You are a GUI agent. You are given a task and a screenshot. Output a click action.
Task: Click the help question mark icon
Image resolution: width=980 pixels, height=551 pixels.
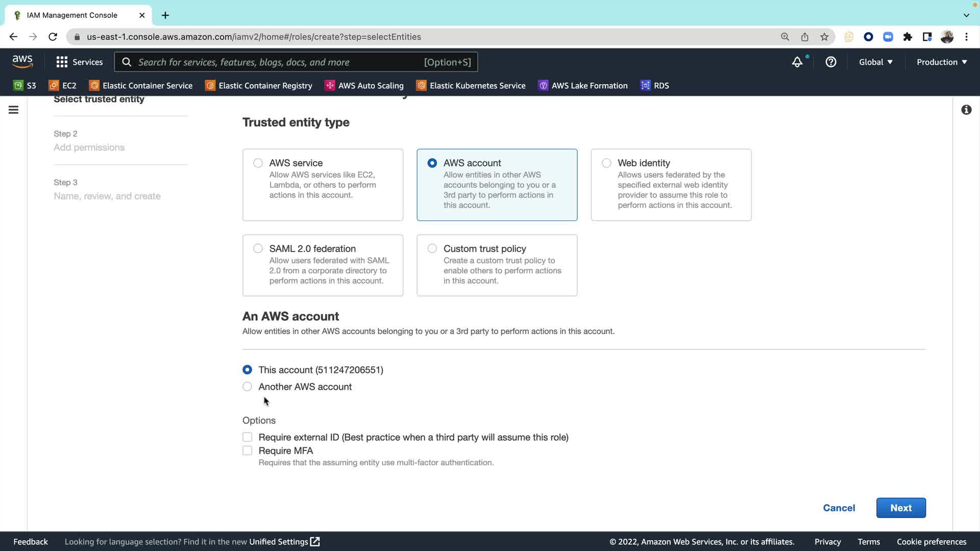pyautogui.click(x=831, y=62)
